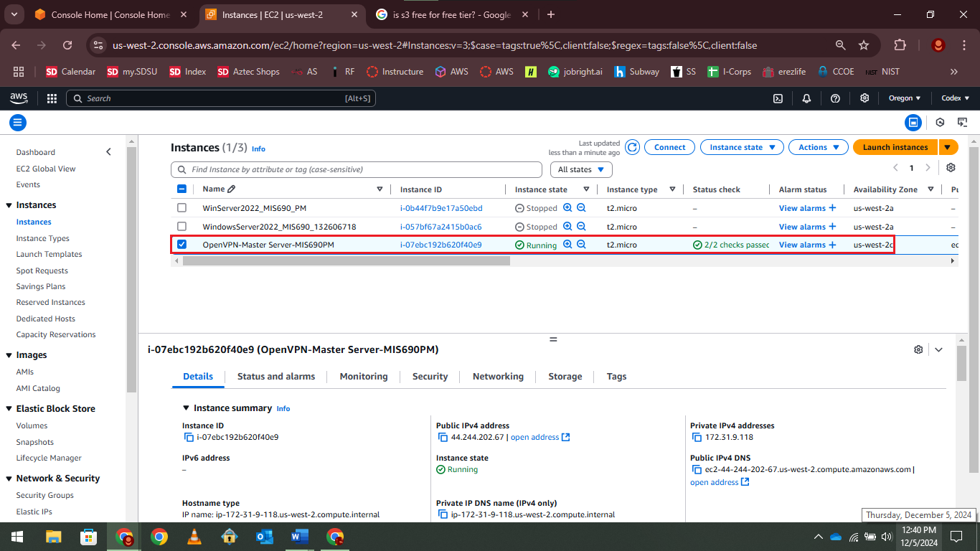Open Microsoft Word from taskbar
The width and height of the screenshot is (980, 551).
click(300, 536)
